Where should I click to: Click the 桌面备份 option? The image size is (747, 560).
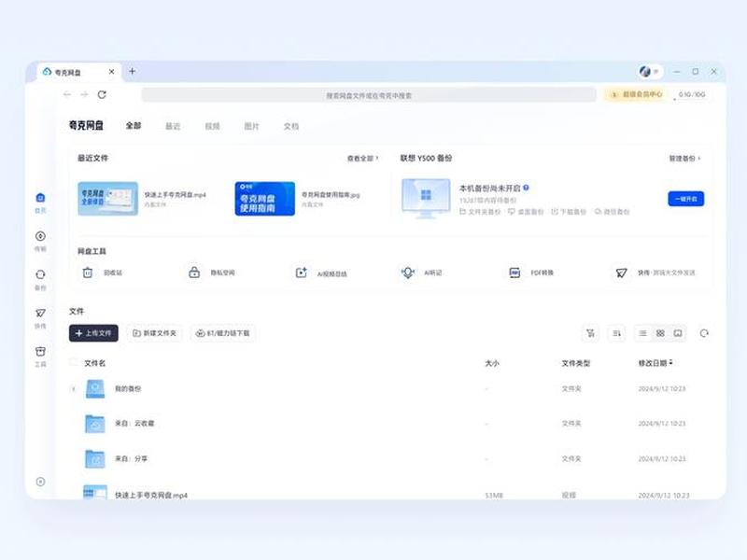(x=526, y=212)
